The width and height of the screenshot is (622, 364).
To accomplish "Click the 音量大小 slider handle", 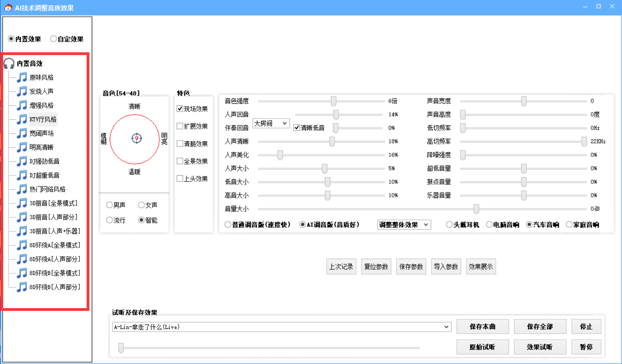I will click(x=476, y=209).
